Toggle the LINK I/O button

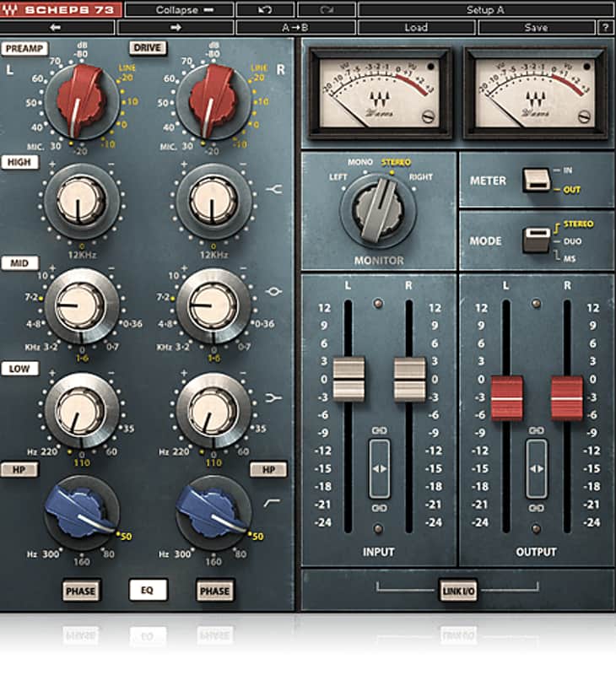coord(458,591)
